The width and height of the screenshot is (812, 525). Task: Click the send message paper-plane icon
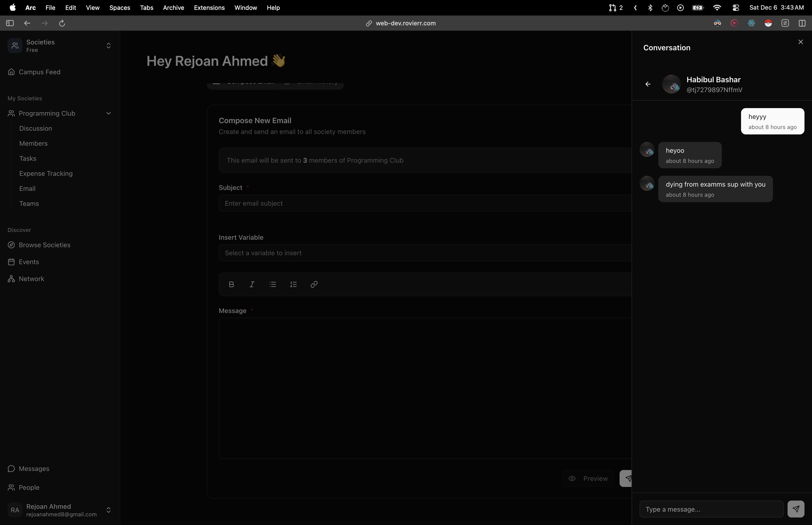[x=796, y=509]
